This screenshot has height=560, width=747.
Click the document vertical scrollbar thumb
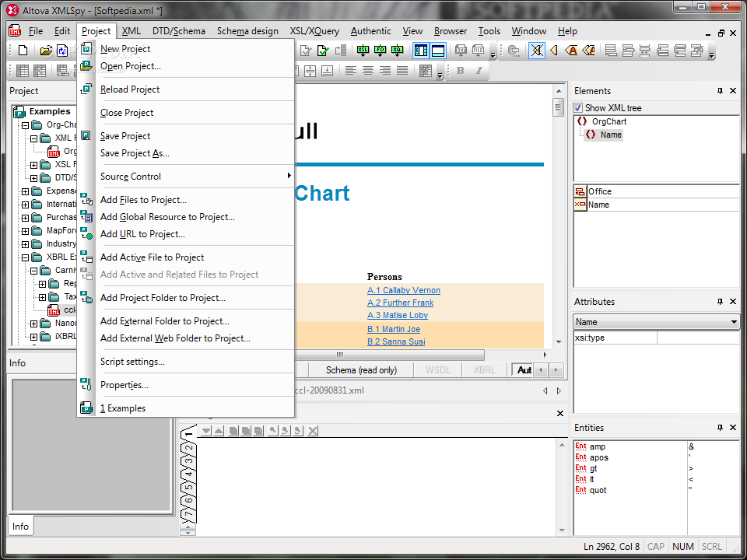(559, 107)
